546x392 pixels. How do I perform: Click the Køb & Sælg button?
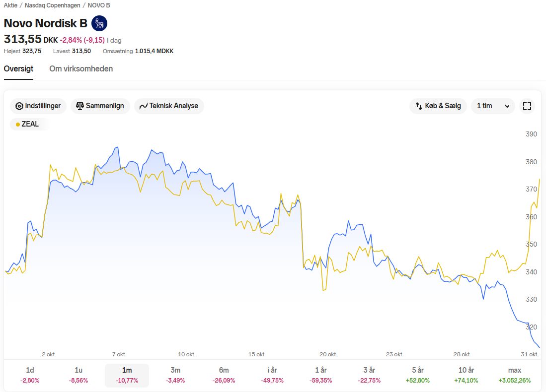pos(438,106)
